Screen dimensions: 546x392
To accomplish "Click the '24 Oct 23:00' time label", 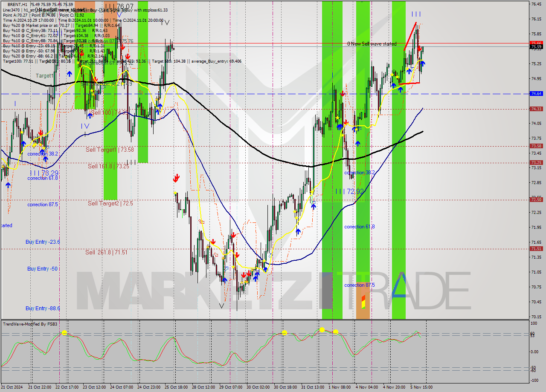I will pyautogui.click(x=150, y=387).
